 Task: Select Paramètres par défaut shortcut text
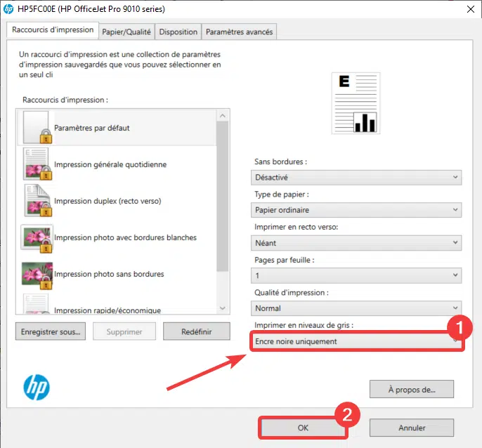click(91, 128)
